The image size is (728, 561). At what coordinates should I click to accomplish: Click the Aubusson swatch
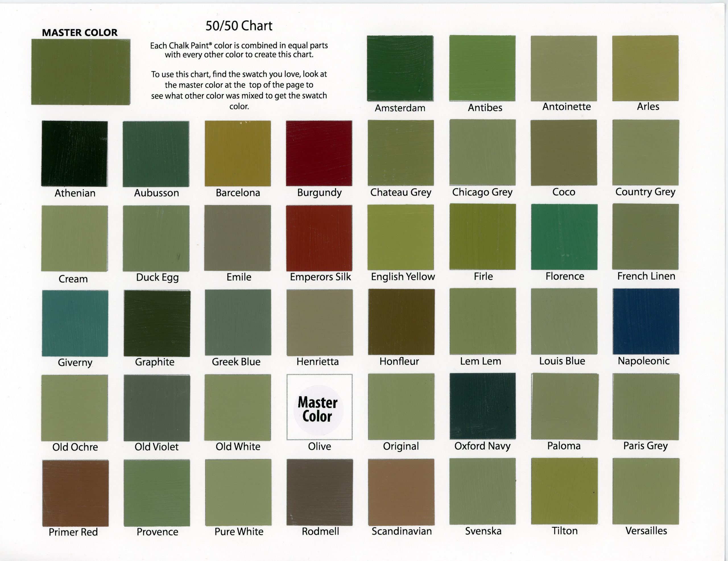point(156,154)
